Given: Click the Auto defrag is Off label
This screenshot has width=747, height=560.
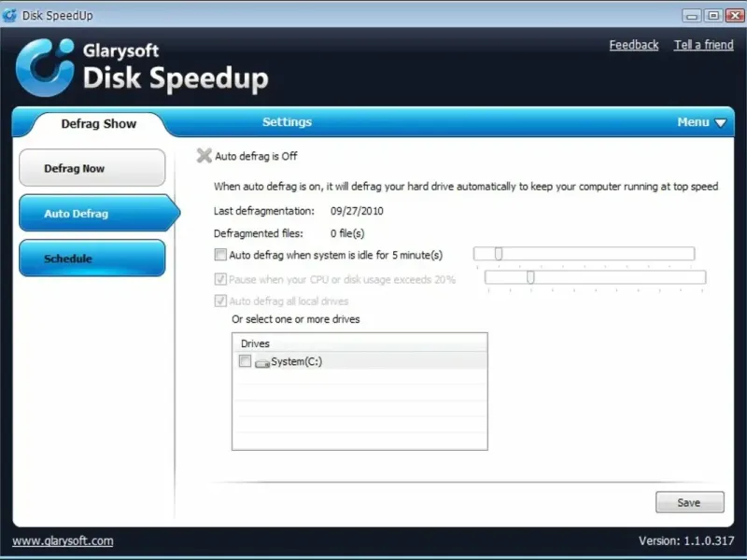Looking at the screenshot, I should click(x=256, y=156).
